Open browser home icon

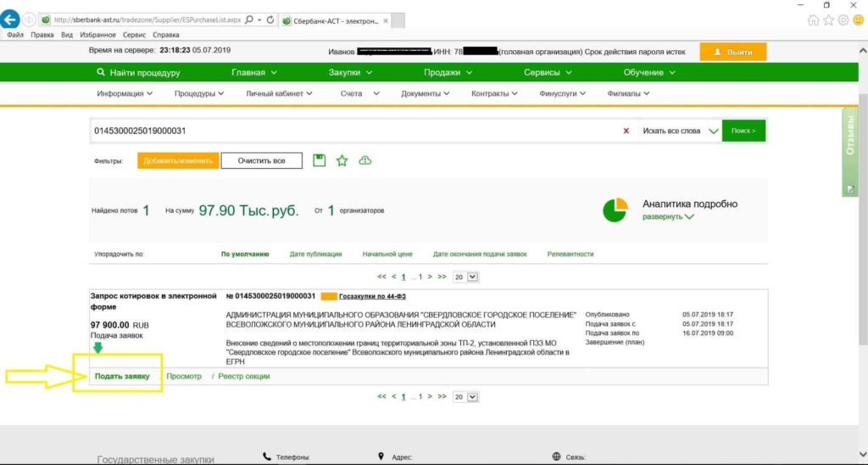pyautogui.click(x=813, y=20)
